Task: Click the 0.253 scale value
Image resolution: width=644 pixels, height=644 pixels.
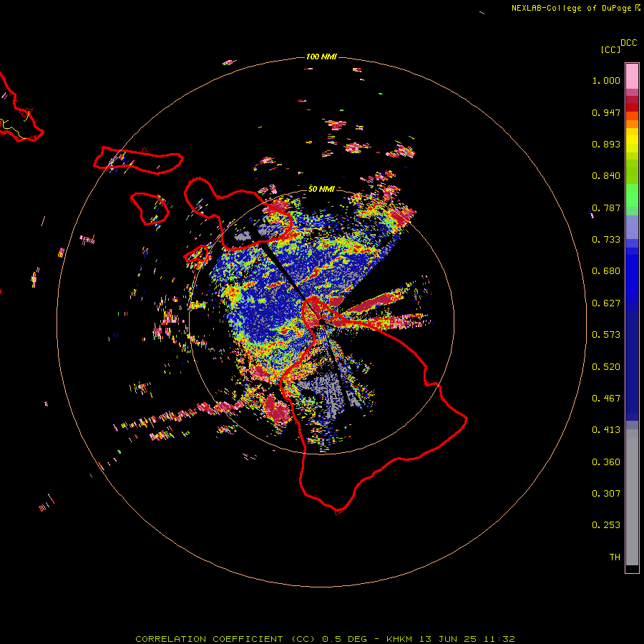Action: [x=606, y=525]
